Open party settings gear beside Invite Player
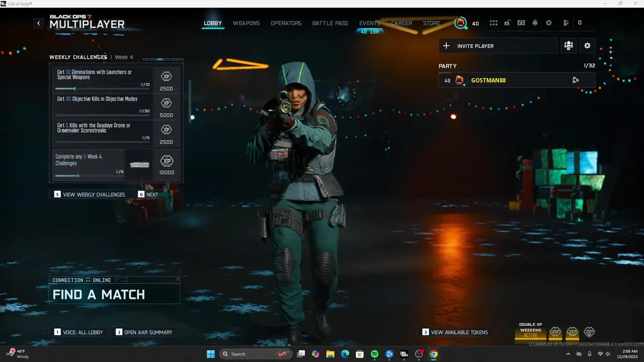This screenshot has width=644, height=362. [x=587, y=46]
